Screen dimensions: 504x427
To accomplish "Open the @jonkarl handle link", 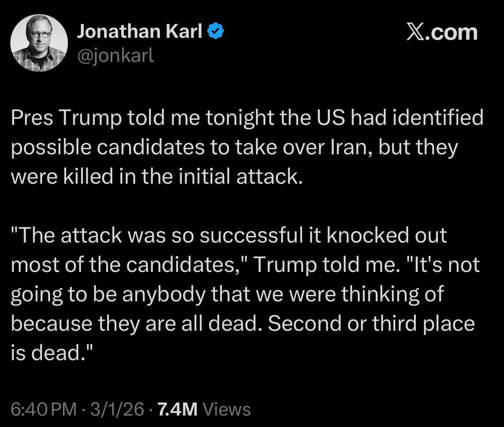I will [x=116, y=56].
